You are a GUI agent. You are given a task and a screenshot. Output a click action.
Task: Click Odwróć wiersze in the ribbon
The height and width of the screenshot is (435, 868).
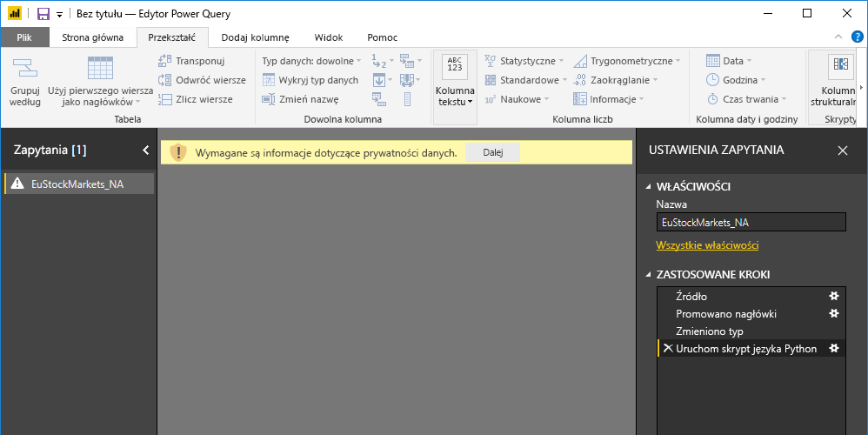click(x=202, y=80)
